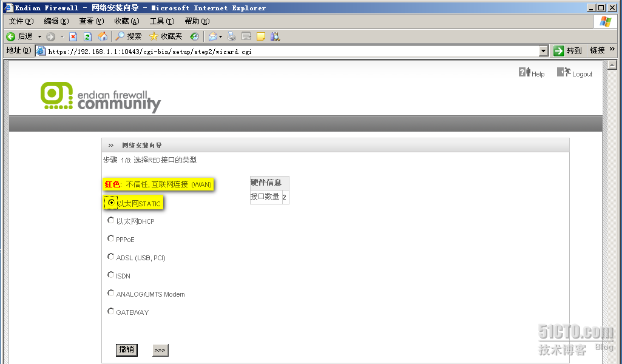622x364 pixels.
Task: Click the page icon in address bar
Action: pyautogui.click(x=41, y=51)
